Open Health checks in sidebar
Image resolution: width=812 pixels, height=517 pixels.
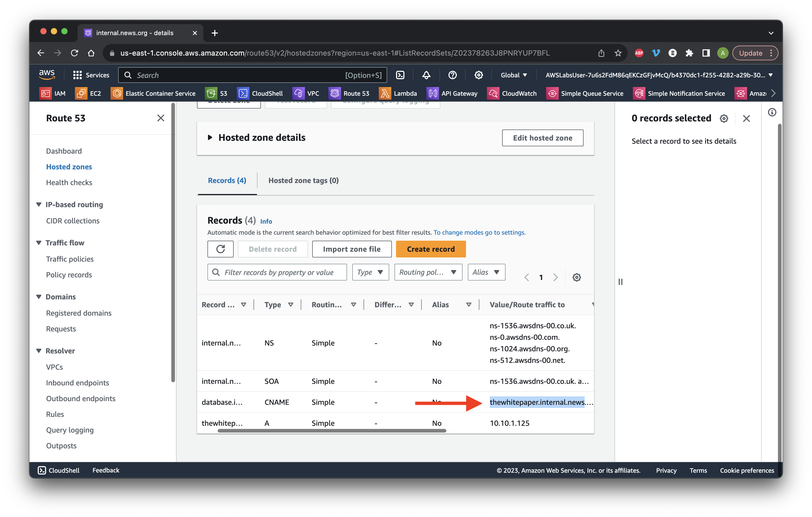pyautogui.click(x=69, y=182)
